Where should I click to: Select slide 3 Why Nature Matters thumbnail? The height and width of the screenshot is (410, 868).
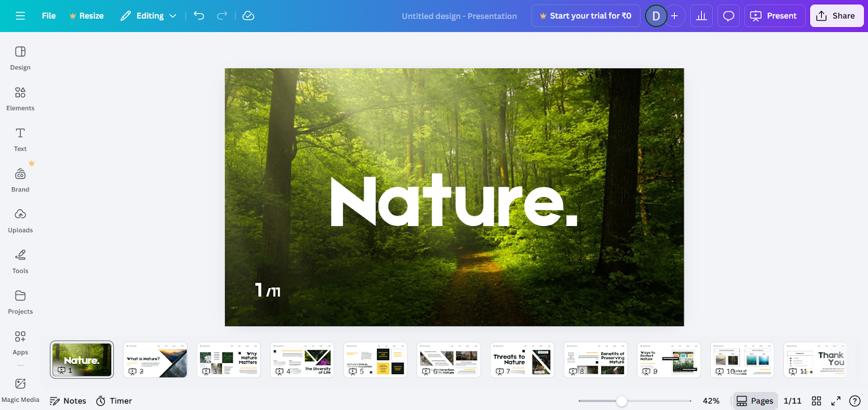pos(228,360)
